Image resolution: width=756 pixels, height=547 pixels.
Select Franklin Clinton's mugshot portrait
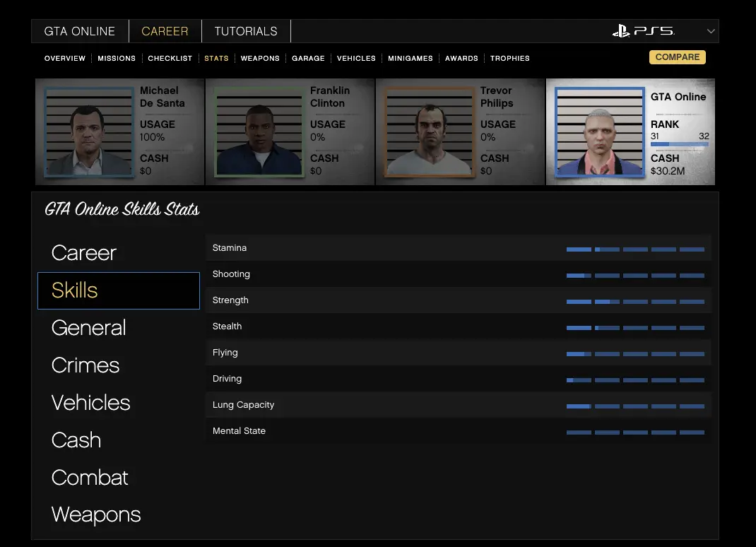(259, 132)
